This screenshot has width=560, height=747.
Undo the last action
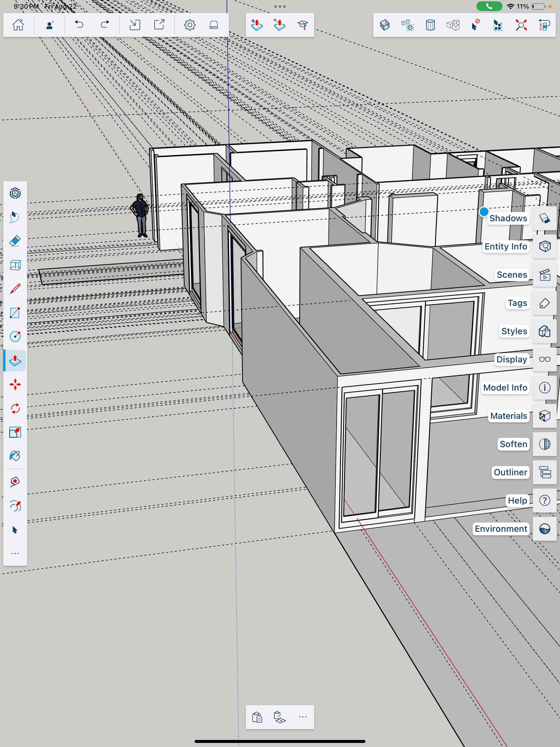(x=79, y=25)
